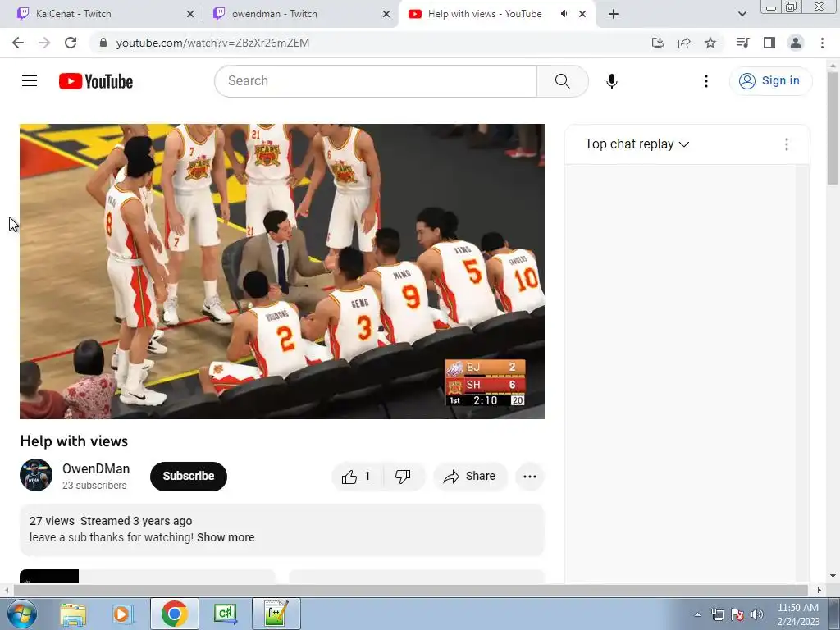The image size is (840, 630).
Task: Click the 'Help with views' video title
Action: point(74,441)
